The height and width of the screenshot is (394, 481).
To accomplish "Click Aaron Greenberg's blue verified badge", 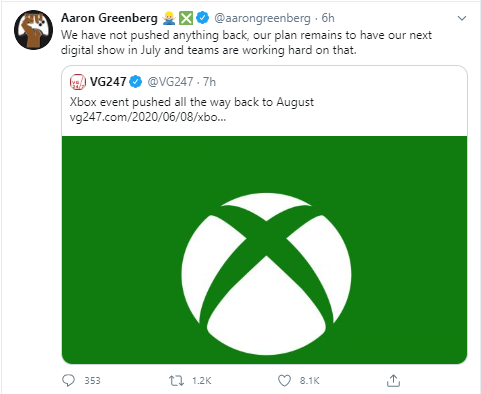I will [x=202, y=18].
